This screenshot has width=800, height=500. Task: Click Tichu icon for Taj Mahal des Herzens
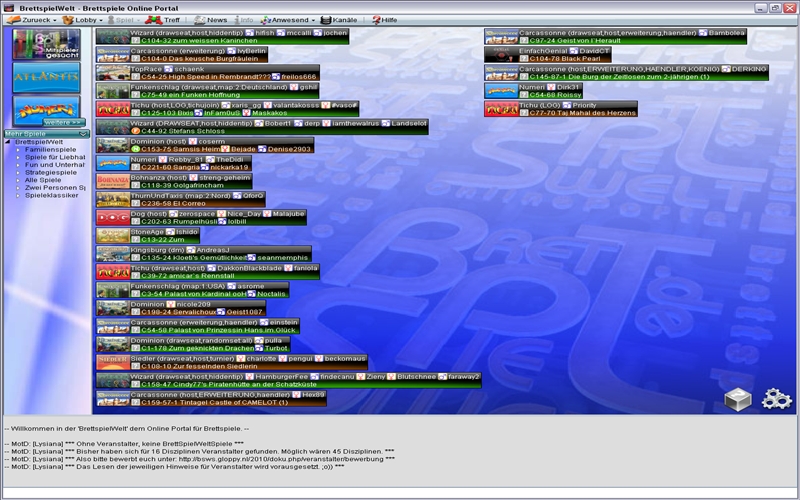coord(502,109)
